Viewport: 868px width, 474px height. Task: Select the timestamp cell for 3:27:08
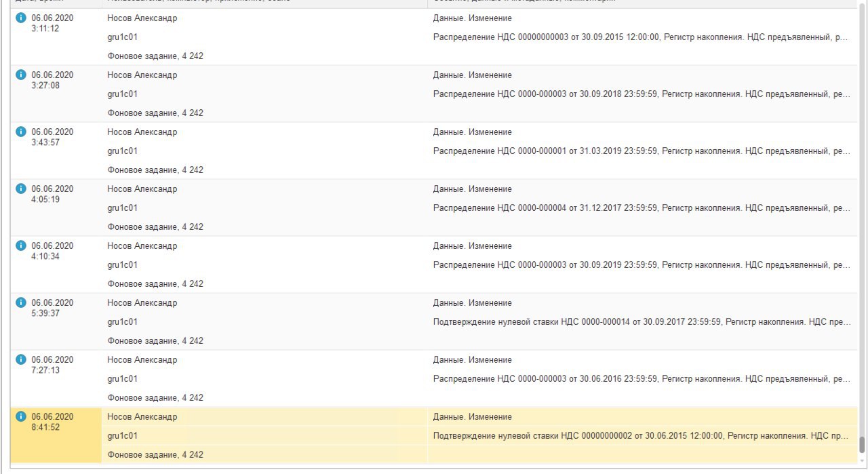(52, 80)
